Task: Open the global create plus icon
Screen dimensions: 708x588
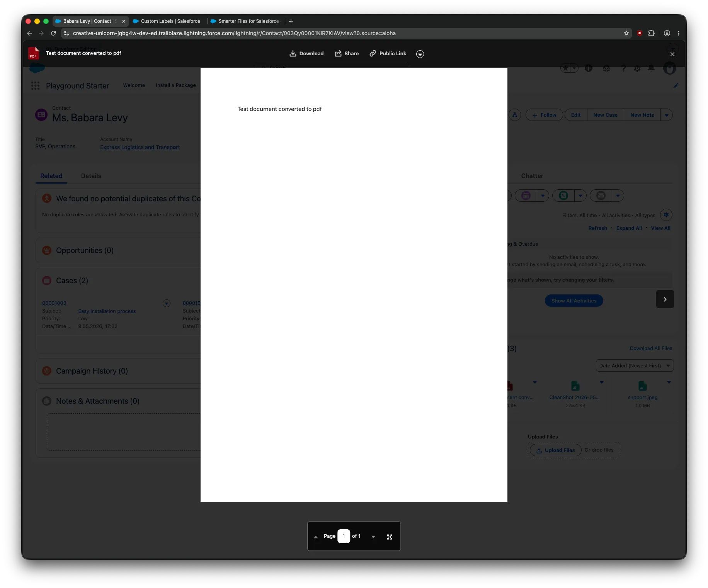Action: pyautogui.click(x=589, y=68)
